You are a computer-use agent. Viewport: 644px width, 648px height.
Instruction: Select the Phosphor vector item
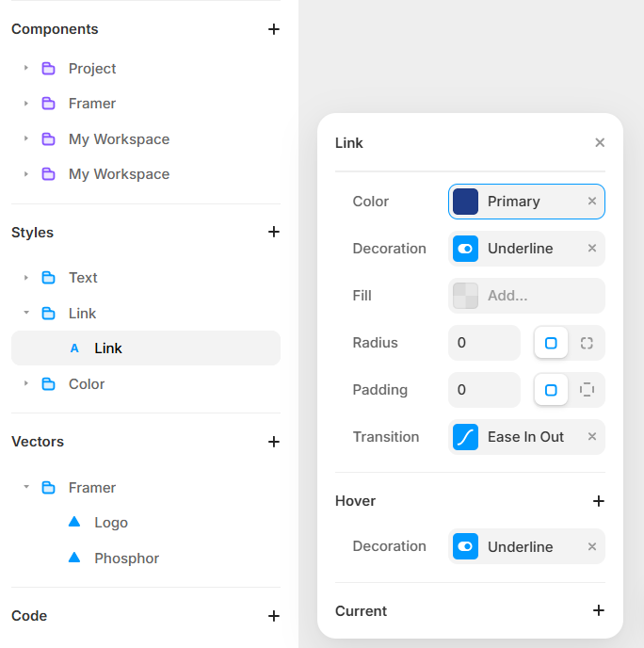(126, 559)
